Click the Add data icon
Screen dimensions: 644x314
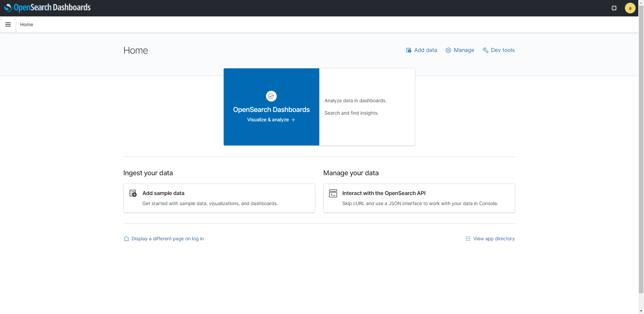coord(409,50)
